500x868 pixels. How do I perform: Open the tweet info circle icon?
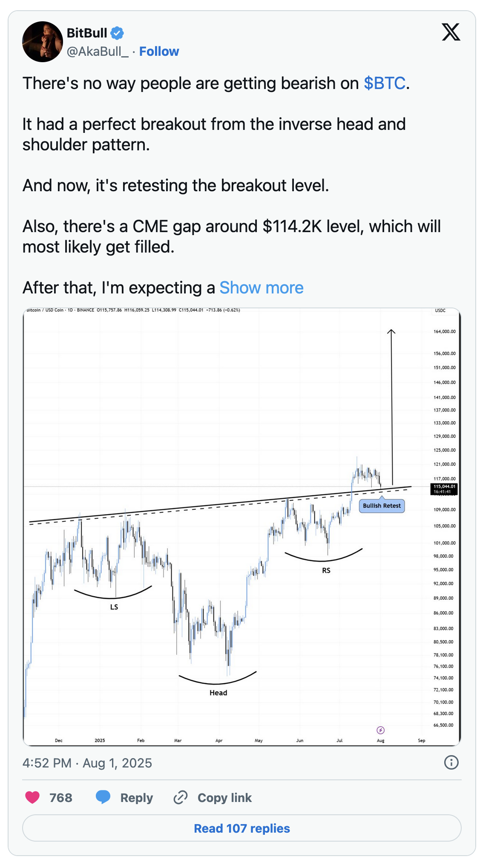pyautogui.click(x=451, y=762)
